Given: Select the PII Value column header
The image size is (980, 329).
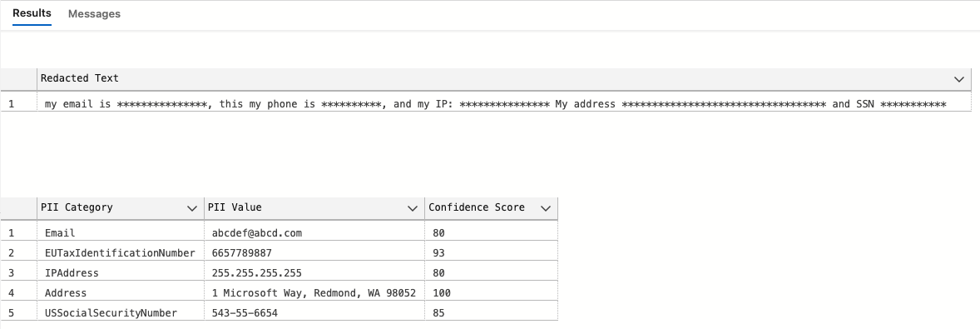Looking at the screenshot, I should click(x=314, y=207).
